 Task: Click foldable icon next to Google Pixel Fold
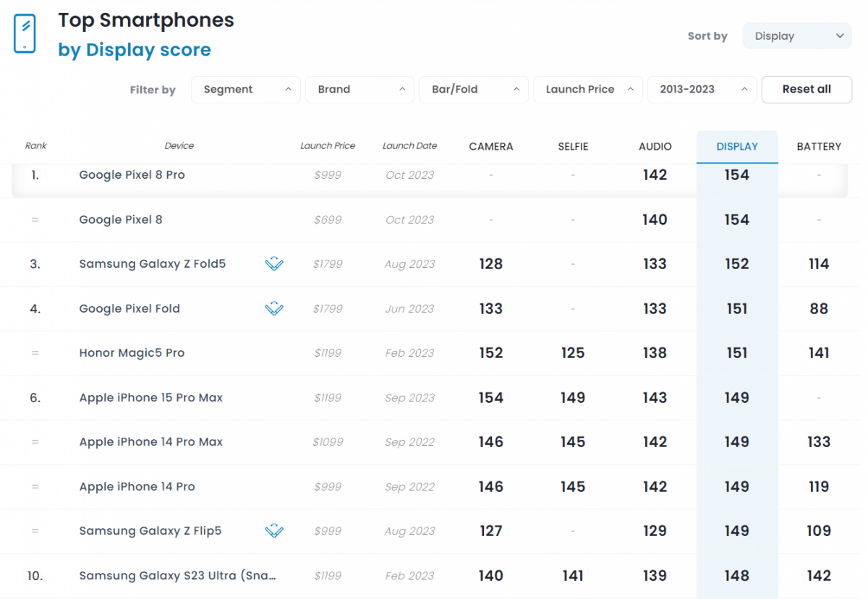click(x=274, y=309)
